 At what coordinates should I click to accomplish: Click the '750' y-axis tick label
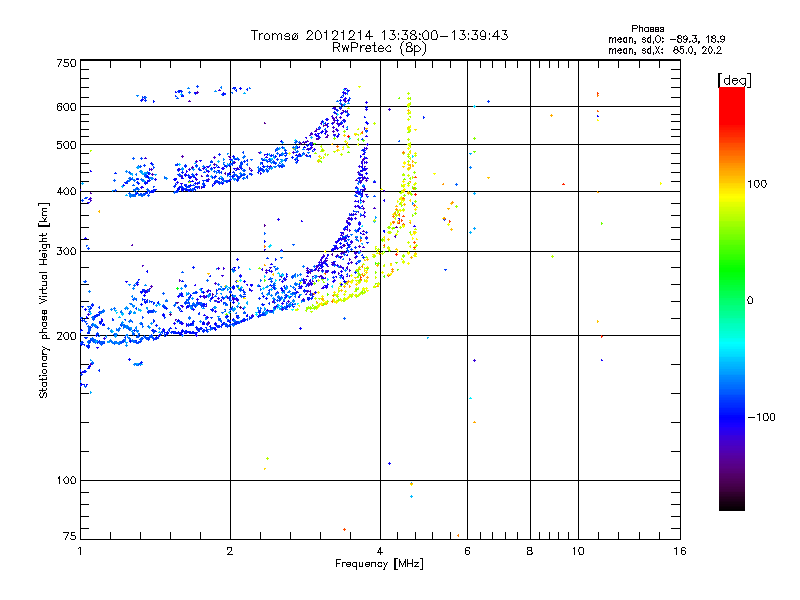pos(67,63)
